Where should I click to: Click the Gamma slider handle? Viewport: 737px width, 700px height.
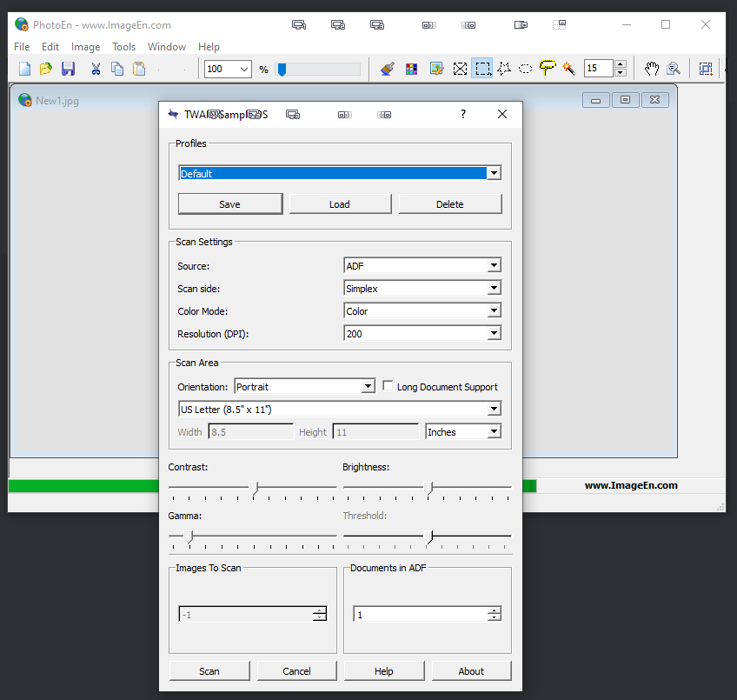(189, 537)
